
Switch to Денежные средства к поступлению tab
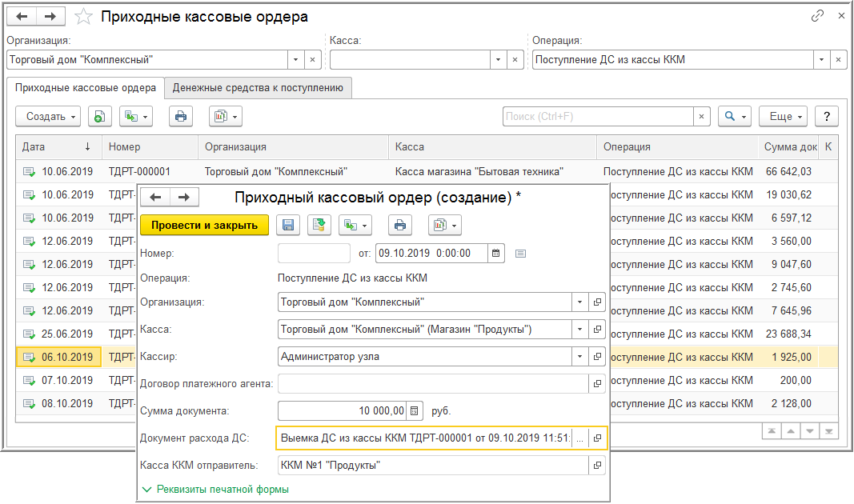(258, 88)
